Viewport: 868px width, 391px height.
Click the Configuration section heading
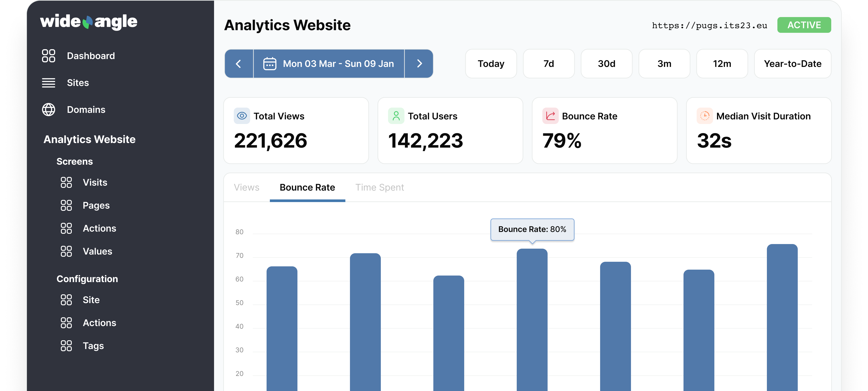point(87,279)
